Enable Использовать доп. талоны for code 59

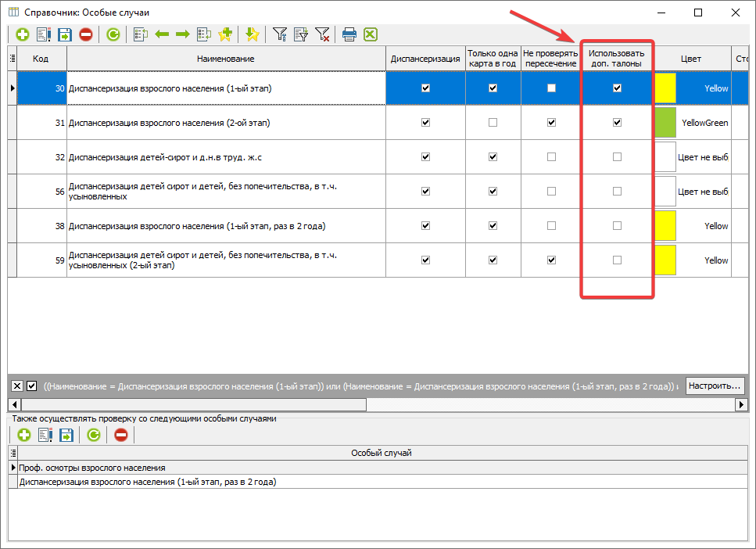pos(617,260)
